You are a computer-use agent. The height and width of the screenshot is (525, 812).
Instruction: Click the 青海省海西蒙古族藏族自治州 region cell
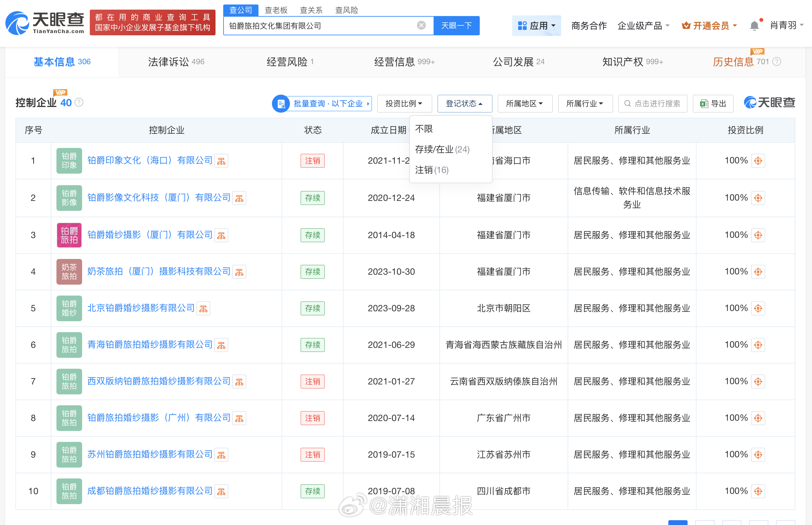click(x=504, y=345)
